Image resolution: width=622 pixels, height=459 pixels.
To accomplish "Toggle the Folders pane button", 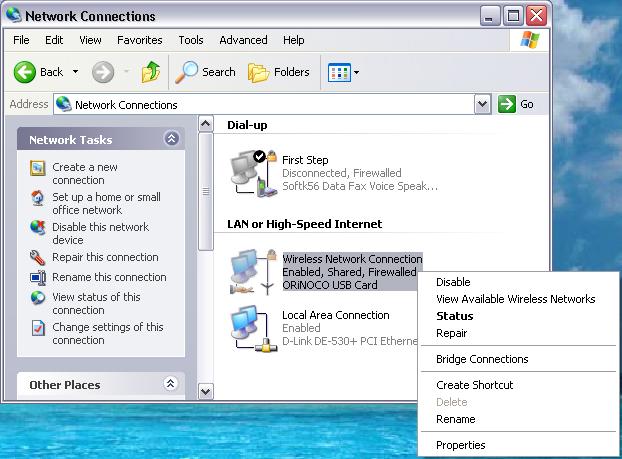I will [278, 72].
